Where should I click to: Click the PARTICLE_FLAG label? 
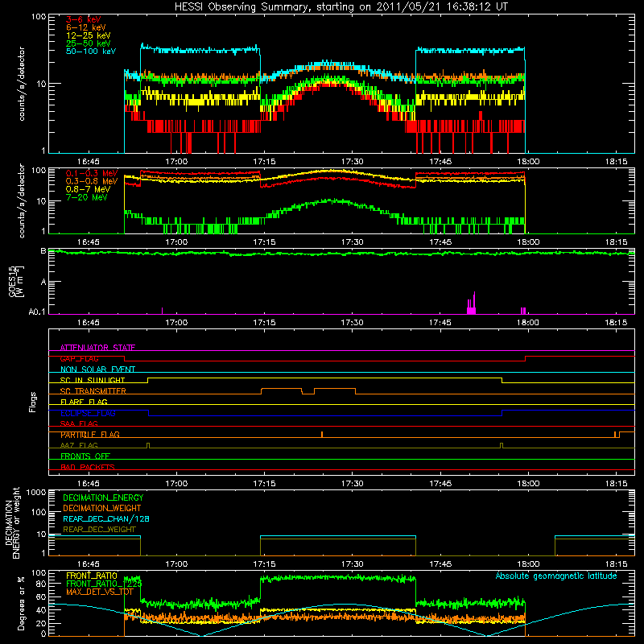click(90, 435)
